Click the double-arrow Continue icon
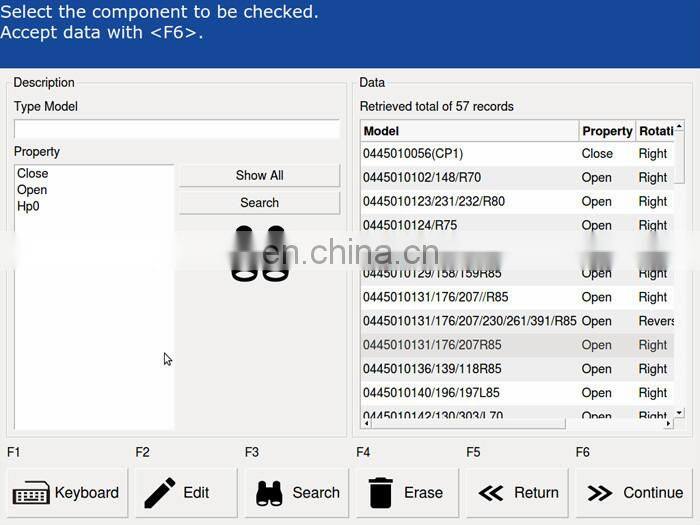 600,493
